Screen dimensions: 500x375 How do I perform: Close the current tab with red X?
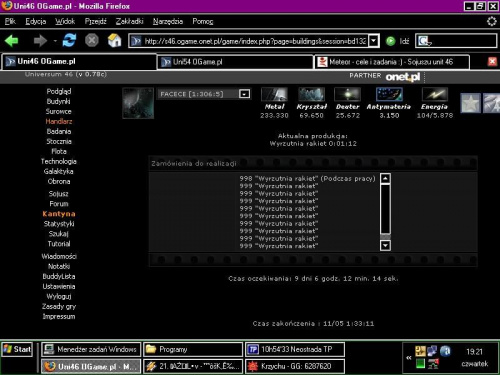pyautogui.click(x=492, y=61)
